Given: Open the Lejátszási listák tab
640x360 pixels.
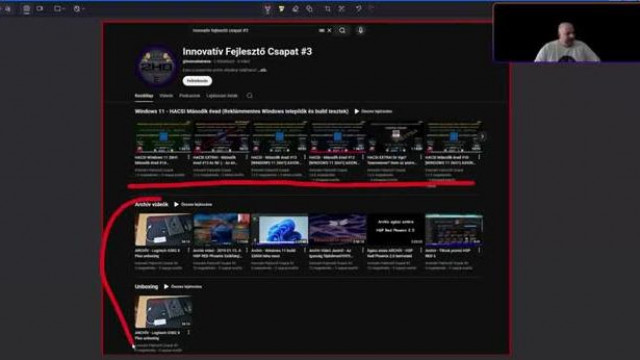Looking at the screenshot, I should coord(222,96).
